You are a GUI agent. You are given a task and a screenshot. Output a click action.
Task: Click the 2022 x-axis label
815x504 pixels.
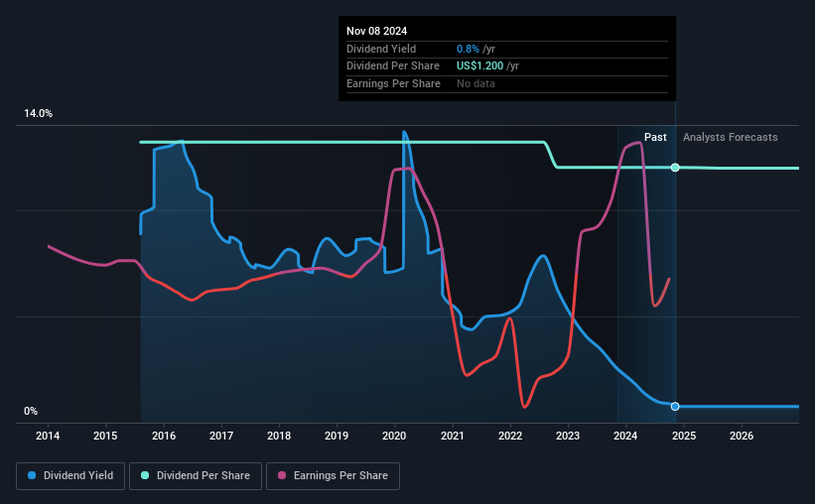pyautogui.click(x=510, y=436)
